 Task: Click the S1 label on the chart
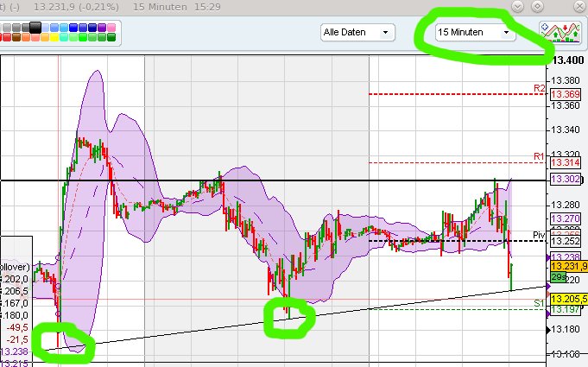click(x=539, y=303)
